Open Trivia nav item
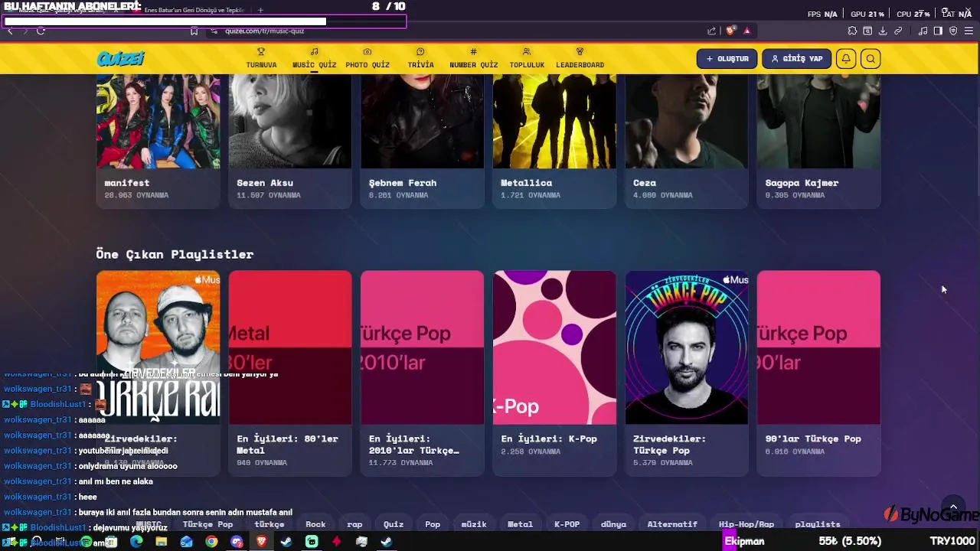Screen dimensions: 980x551 [x=420, y=59]
